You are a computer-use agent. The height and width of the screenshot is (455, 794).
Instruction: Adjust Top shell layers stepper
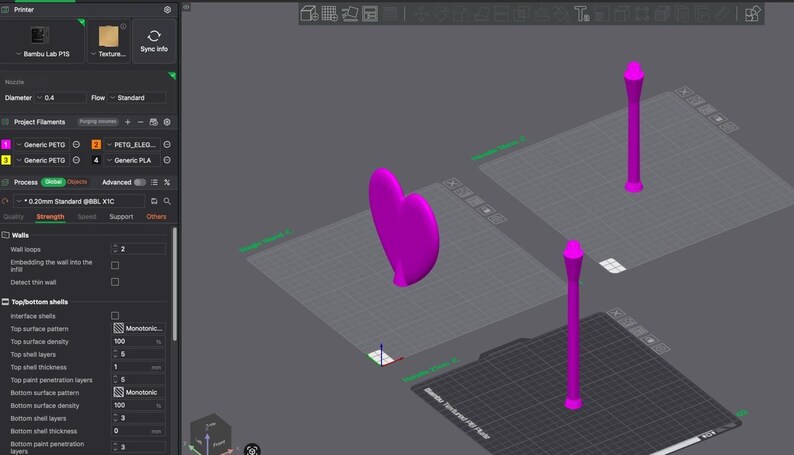coord(115,354)
